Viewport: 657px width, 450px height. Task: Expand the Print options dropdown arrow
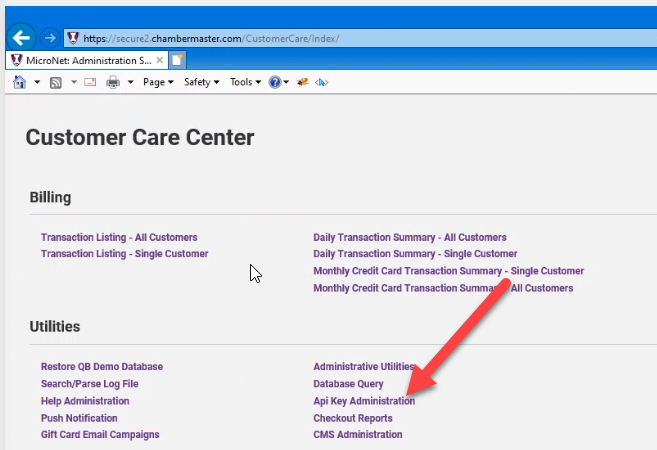(130, 82)
